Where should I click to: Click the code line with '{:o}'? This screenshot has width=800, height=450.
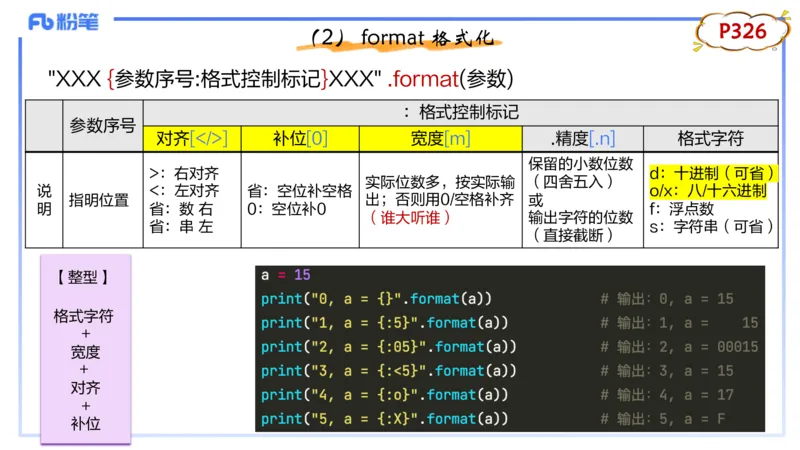click(x=384, y=394)
